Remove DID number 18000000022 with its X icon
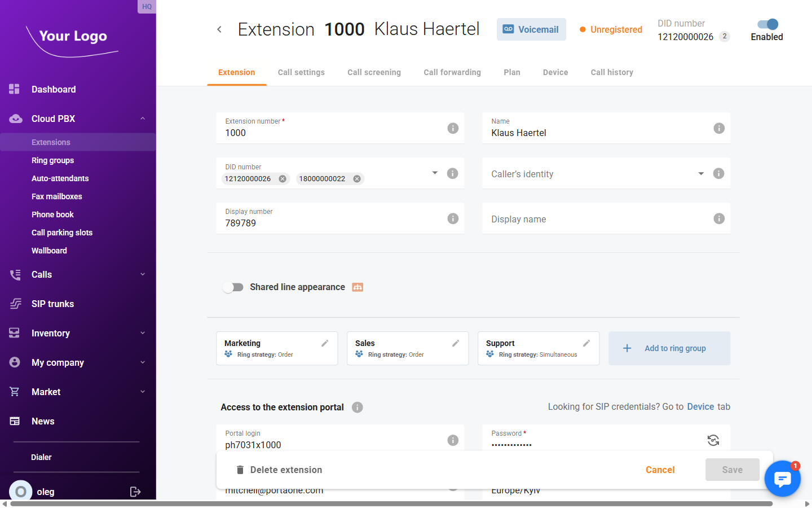 pos(356,178)
